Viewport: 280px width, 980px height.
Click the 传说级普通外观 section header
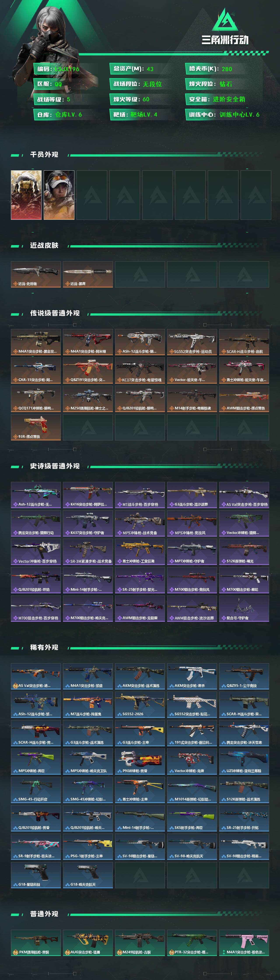pyautogui.click(x=55, y=313)
